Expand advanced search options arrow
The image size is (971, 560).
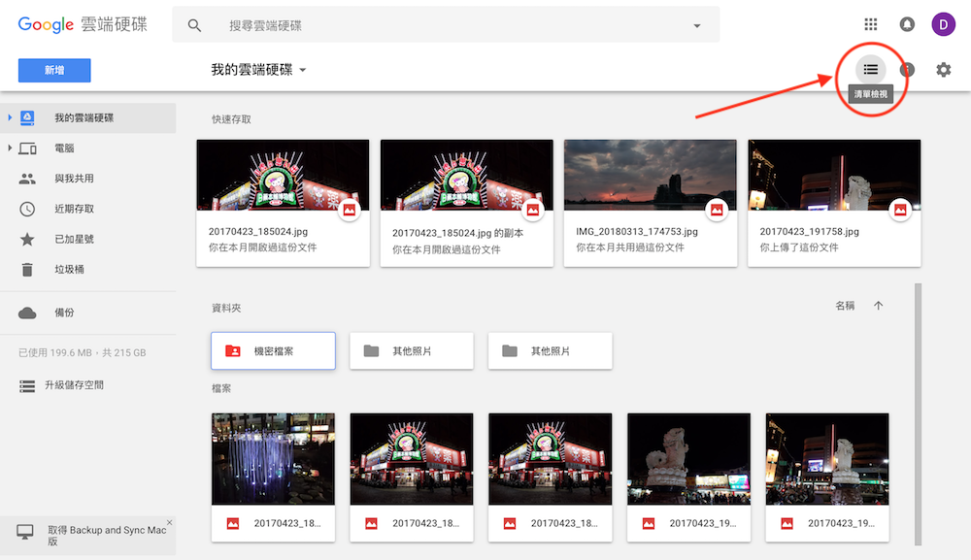pos(697,24)
